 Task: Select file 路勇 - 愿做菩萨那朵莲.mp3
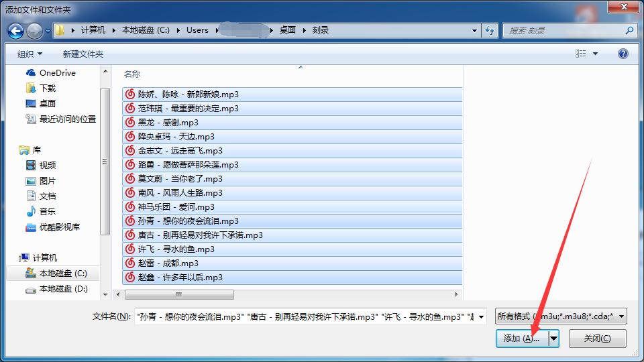click(x=292, y=165)
